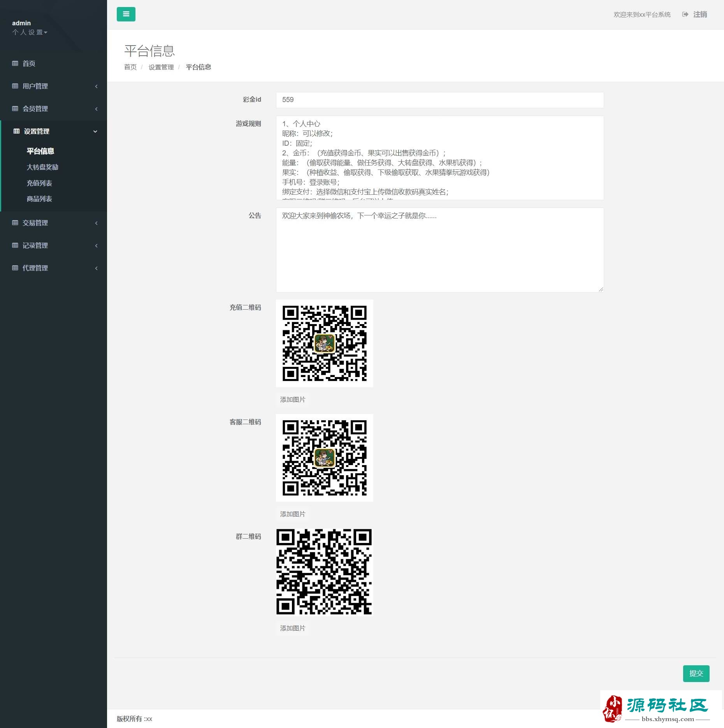Click 添加图片 under 充值二维码

(x=293, y=400)
